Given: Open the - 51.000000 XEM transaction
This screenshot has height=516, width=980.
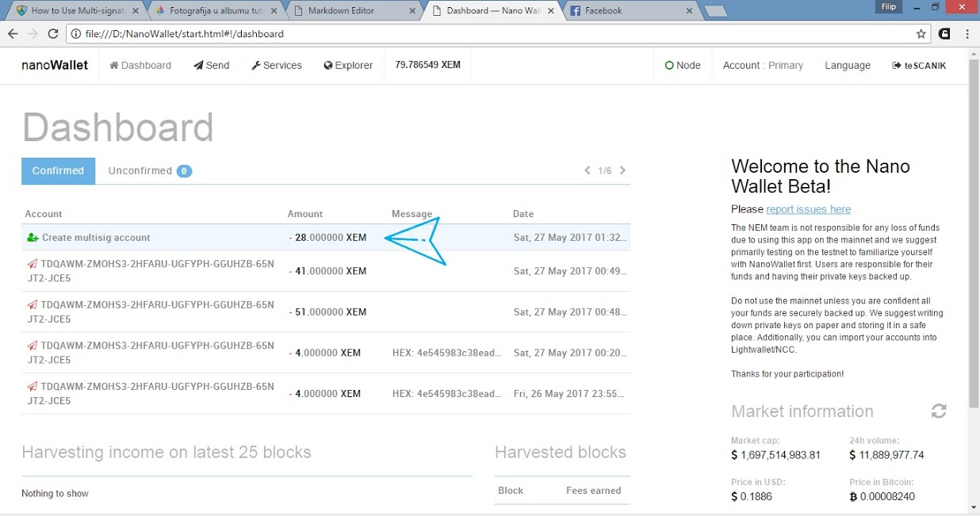Looking at the screenshot, I should coord(326,312).
